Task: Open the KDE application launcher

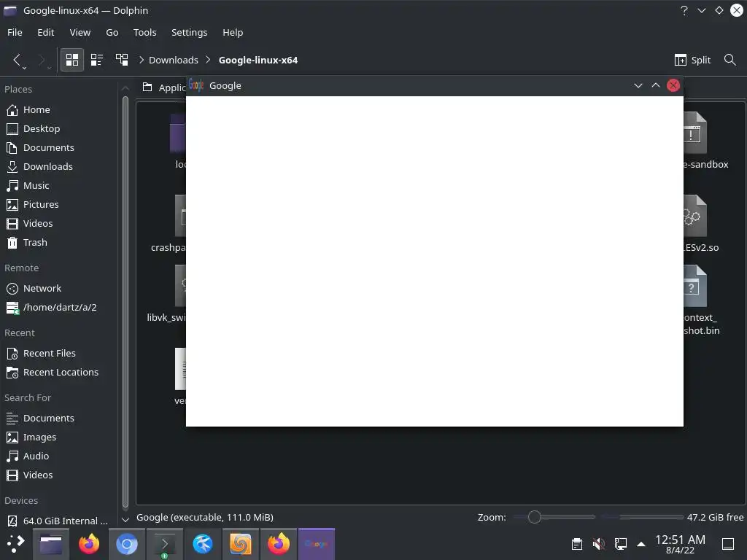Action: coord(15,544)
